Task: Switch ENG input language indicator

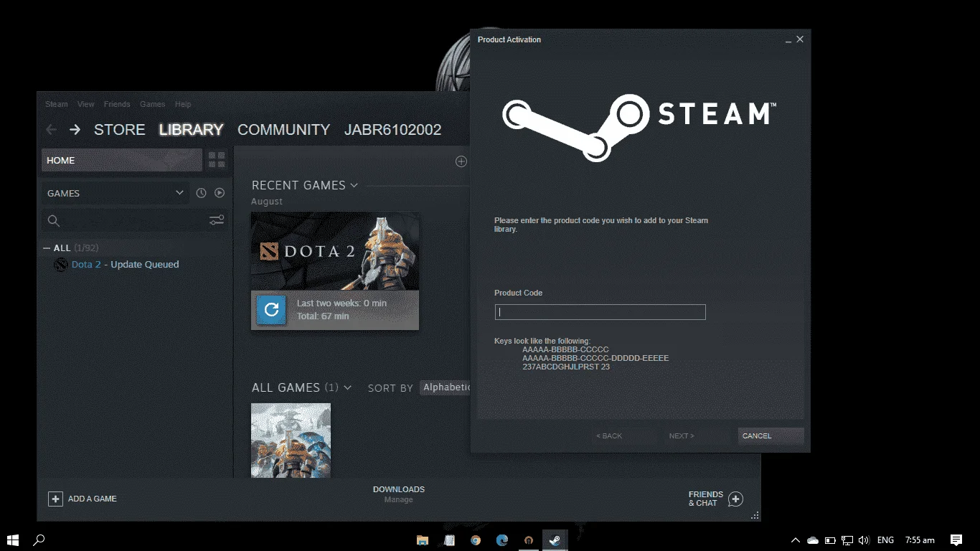Action: pyautogui.click(x=885, y=540)
